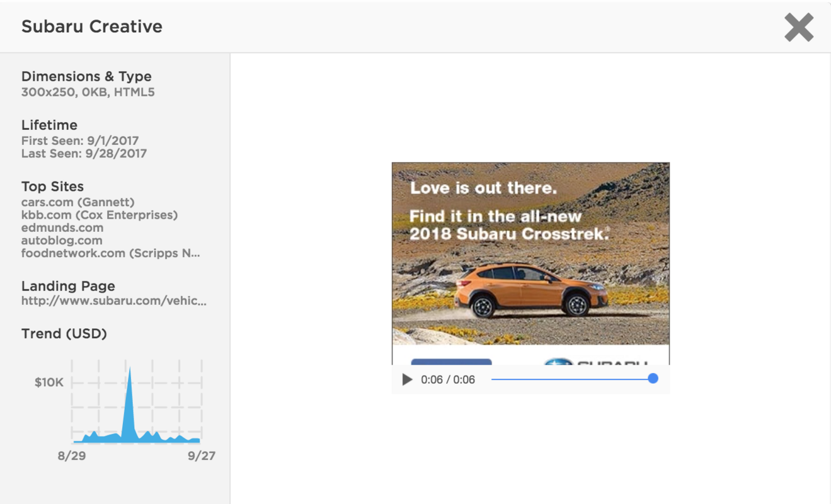The width and height of the screenshot is (831, 504).
Task: Open the edmunds.com site link
Action: coord(62,228)
